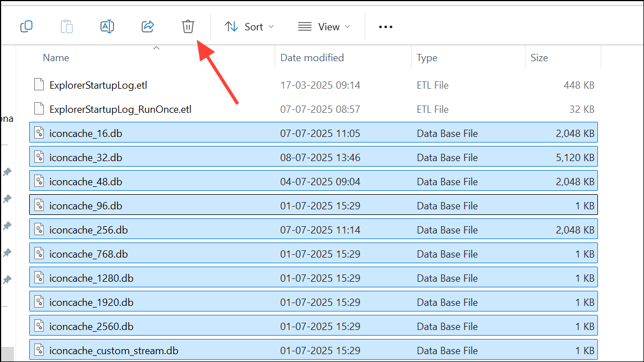Deselect the highlighted iconcache_32.db row
Screen dimensions: 644x362
tap(86, 157)
